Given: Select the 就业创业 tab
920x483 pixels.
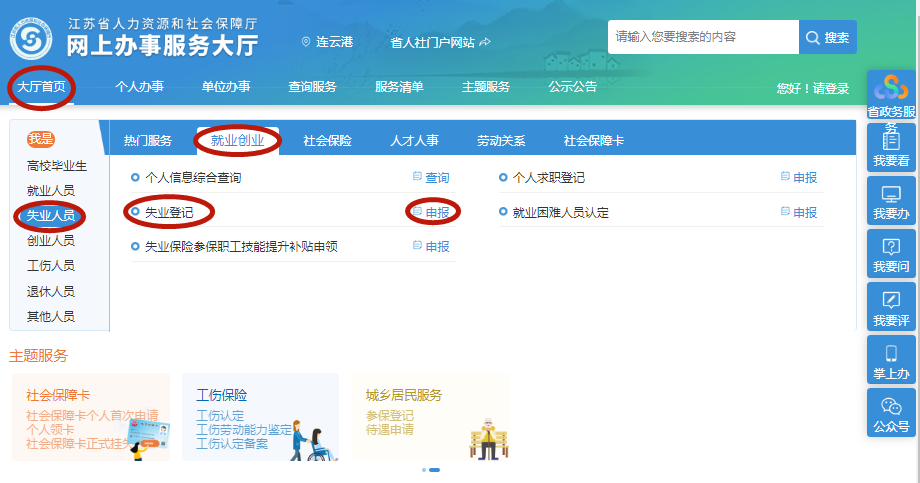Looking at the screenshot, I should [238, 140].
